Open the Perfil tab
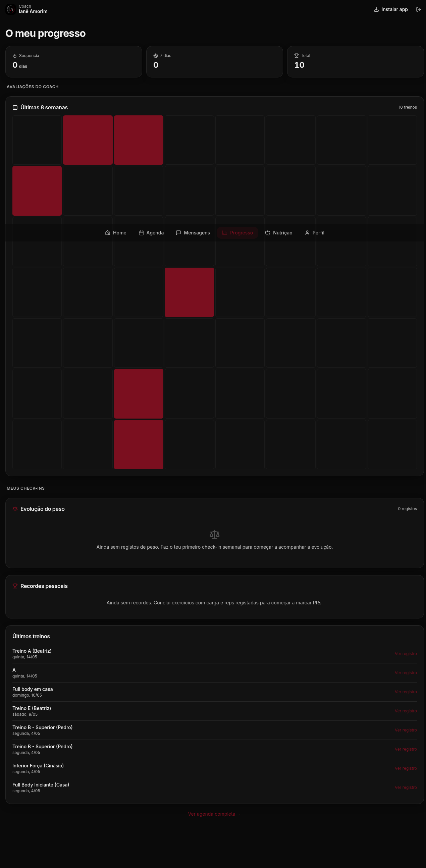426x868 pixels. [x=314, y=233]
